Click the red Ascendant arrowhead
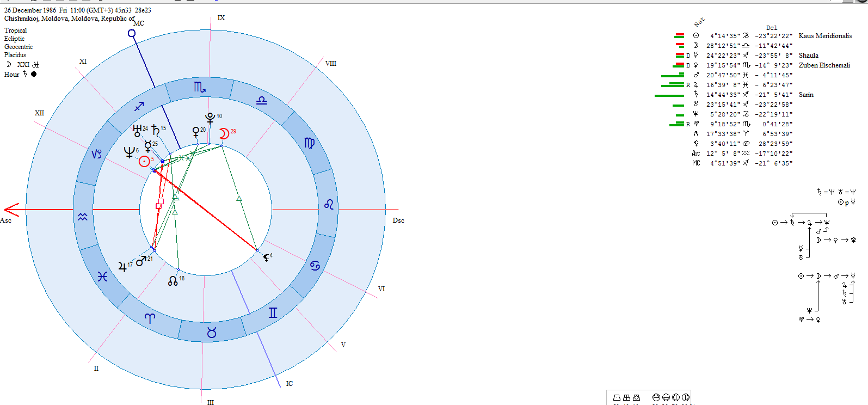This screenshot has width=868, height=405. (x=11, y=210)
